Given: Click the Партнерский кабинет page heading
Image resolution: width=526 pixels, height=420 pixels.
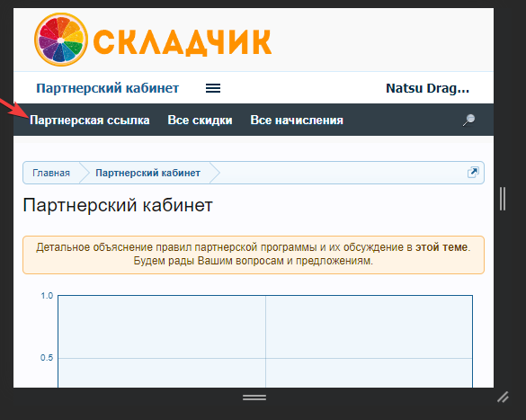Looking at the screenshot, I should click(118, 205).
